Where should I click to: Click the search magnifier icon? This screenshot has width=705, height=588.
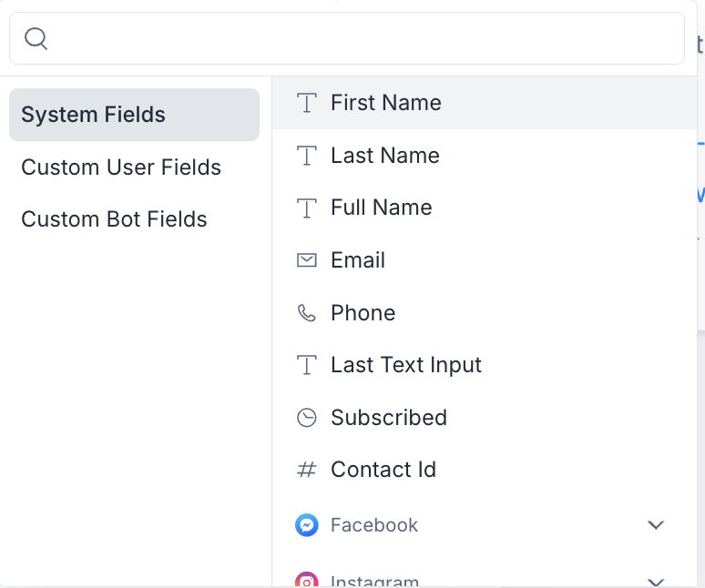36,38
